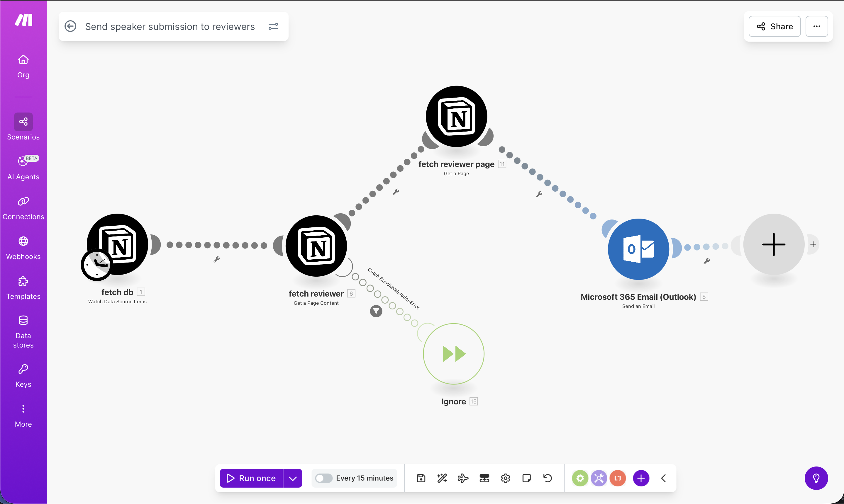Undo changes with the rollback icon
844x504 pixels.
coord(547,478)
